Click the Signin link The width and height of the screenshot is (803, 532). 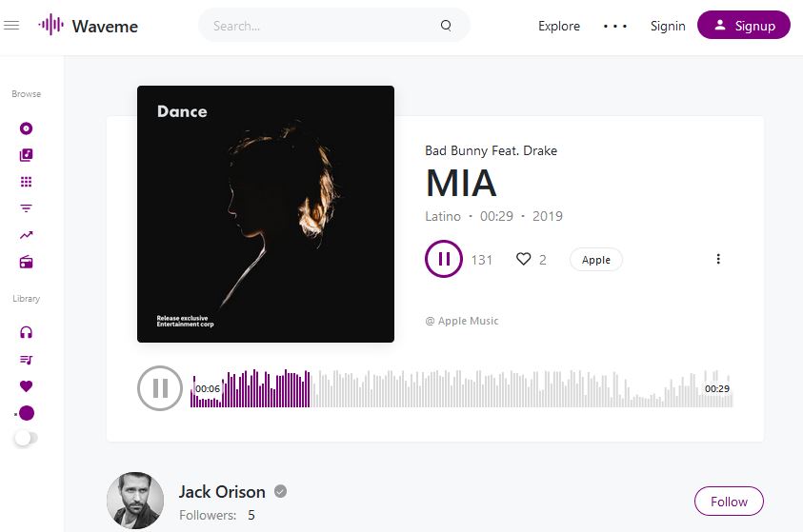point(668,26)
